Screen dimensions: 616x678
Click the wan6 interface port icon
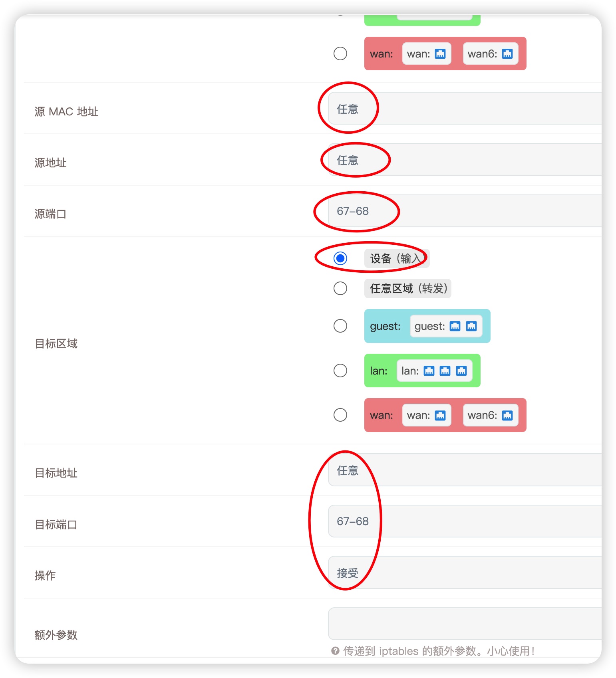507,54
